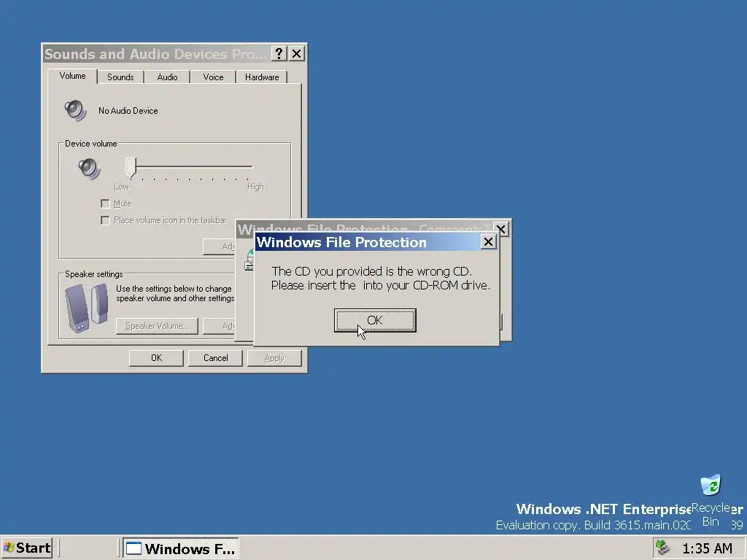The height and width of the screenshot is (560, 747).
Task: Open the Start menu
Action: 27,548
